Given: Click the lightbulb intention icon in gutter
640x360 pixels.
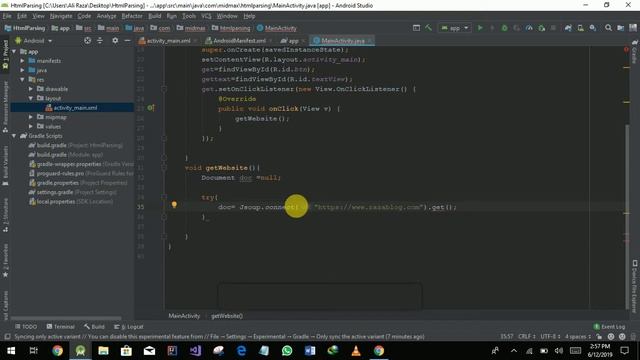Looking at the screenshot, I should (174, 204).
